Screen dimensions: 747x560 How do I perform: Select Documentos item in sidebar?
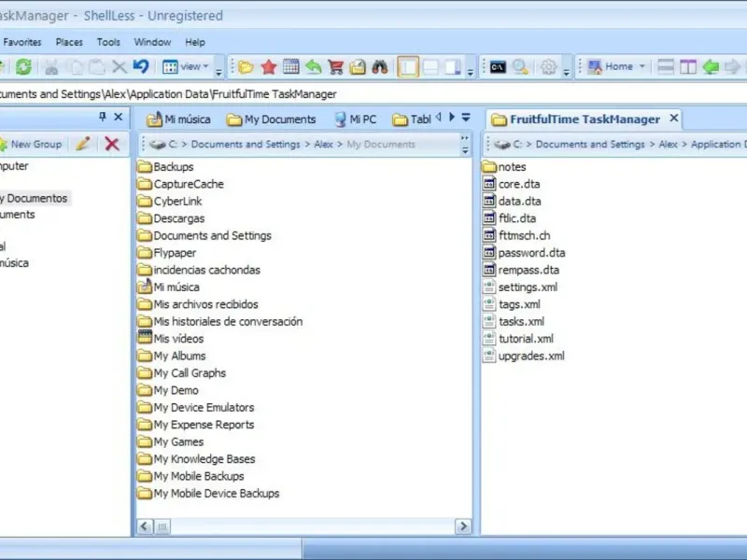[x=35, y=198]
